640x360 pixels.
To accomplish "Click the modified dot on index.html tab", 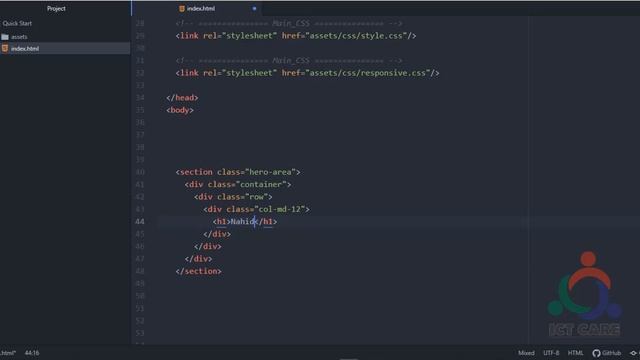I will tap(254, 9).
